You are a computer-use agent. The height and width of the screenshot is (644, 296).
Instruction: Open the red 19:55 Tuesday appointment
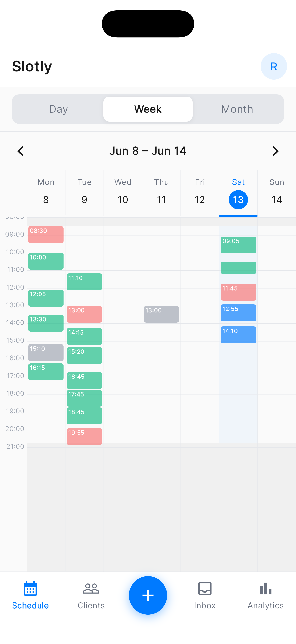pyautogui.click(x=84, y=436)
